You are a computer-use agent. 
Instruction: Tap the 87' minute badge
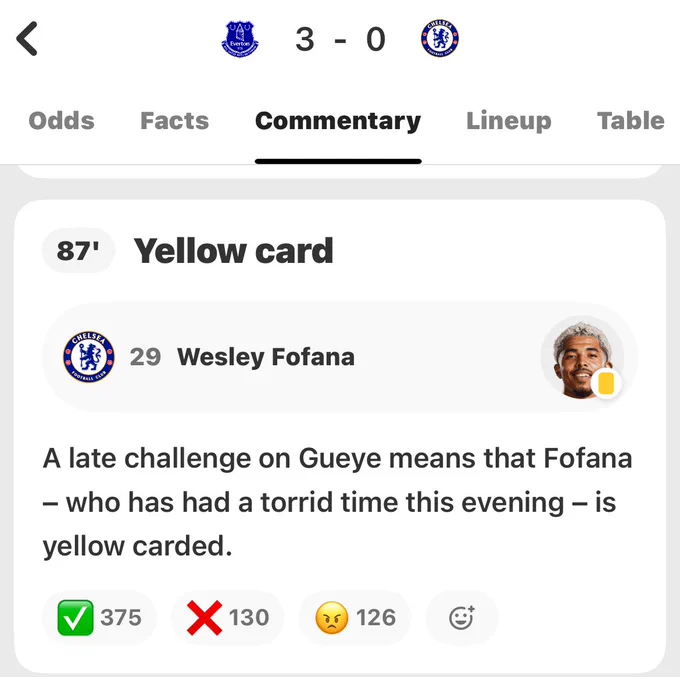tap(78, 250)
